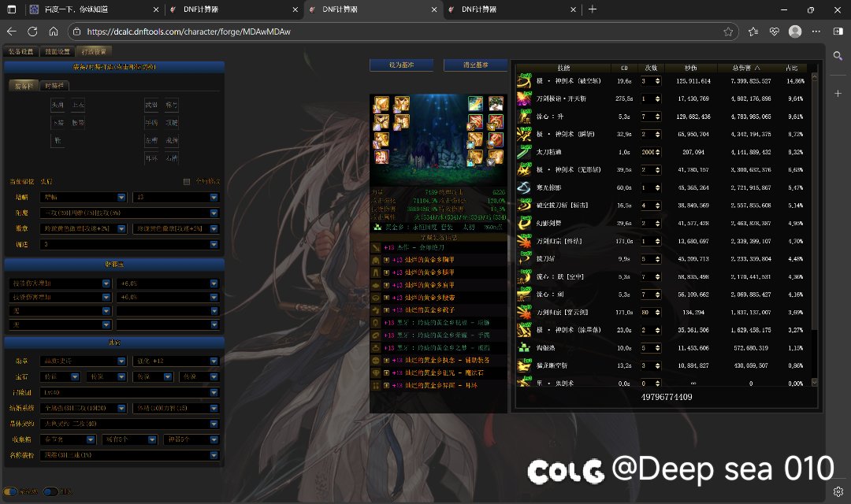Go back to the previous page

click(x=12, y=31)
